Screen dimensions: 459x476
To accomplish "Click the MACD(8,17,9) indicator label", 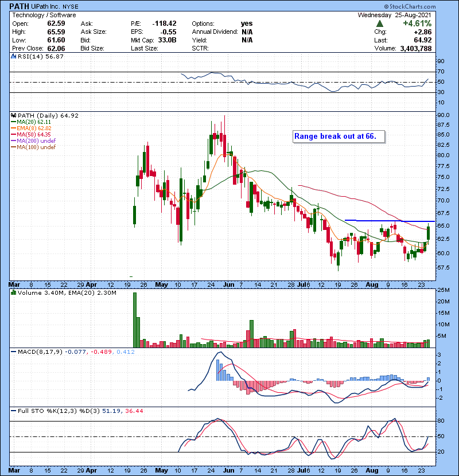I will click(40, 352).
